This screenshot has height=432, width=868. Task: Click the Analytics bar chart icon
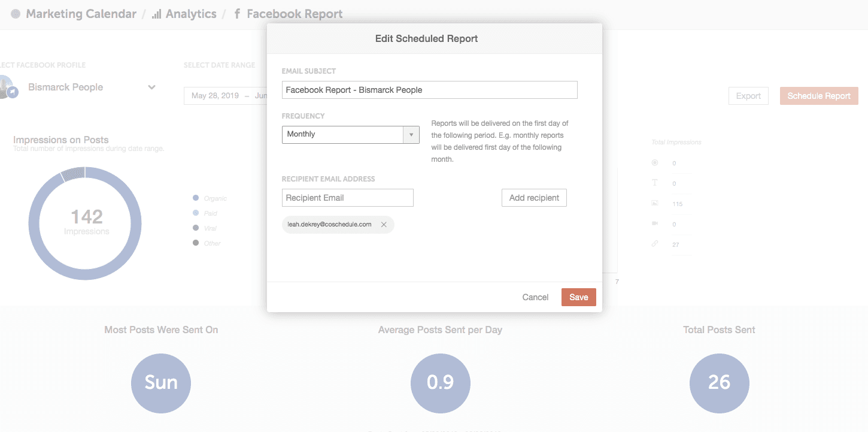(x=156, y=14)
